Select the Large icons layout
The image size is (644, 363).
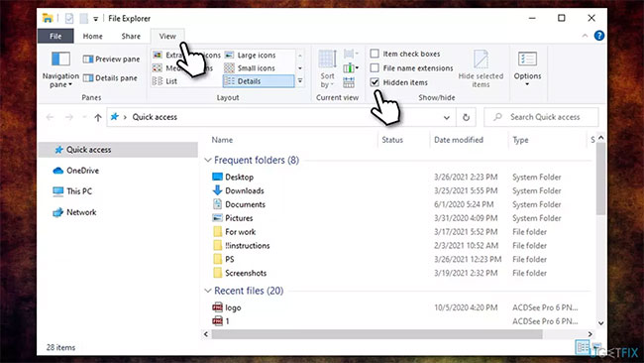251,56
